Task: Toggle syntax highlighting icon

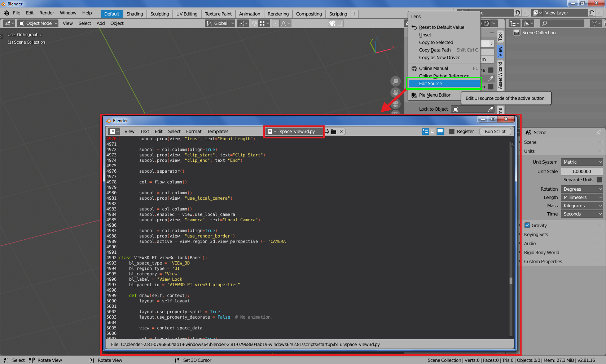Action: coord(440,132)
